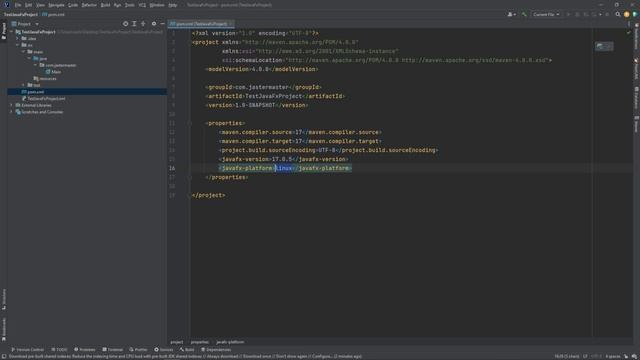640x360 pixels.
Task: Open the Code menu
Action: [x=73, y=5]
